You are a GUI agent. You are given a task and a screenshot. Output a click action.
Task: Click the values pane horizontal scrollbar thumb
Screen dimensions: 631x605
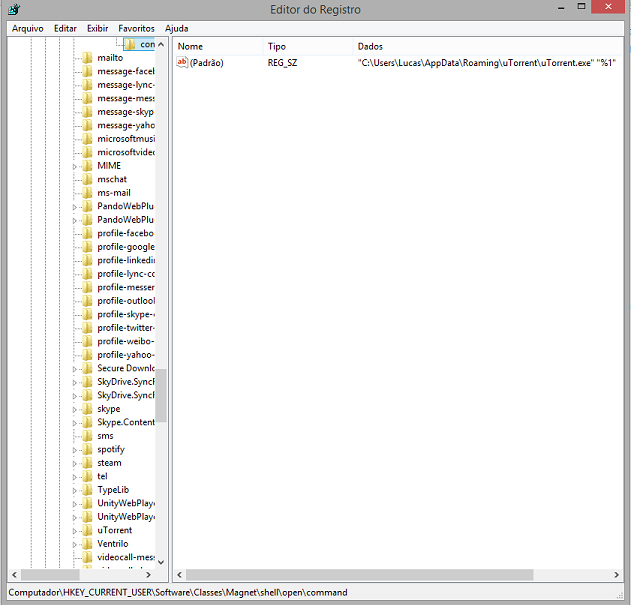click(359, 575)
